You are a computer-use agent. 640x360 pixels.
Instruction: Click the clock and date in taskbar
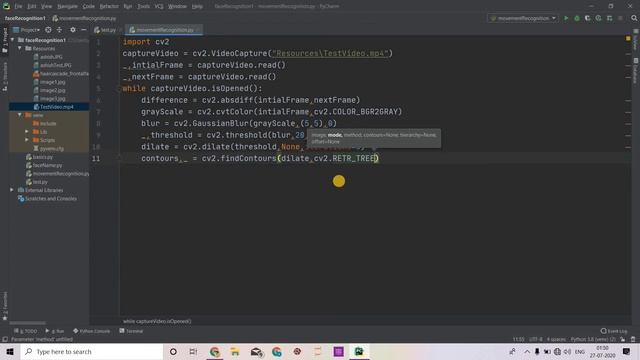pos(602,352)
